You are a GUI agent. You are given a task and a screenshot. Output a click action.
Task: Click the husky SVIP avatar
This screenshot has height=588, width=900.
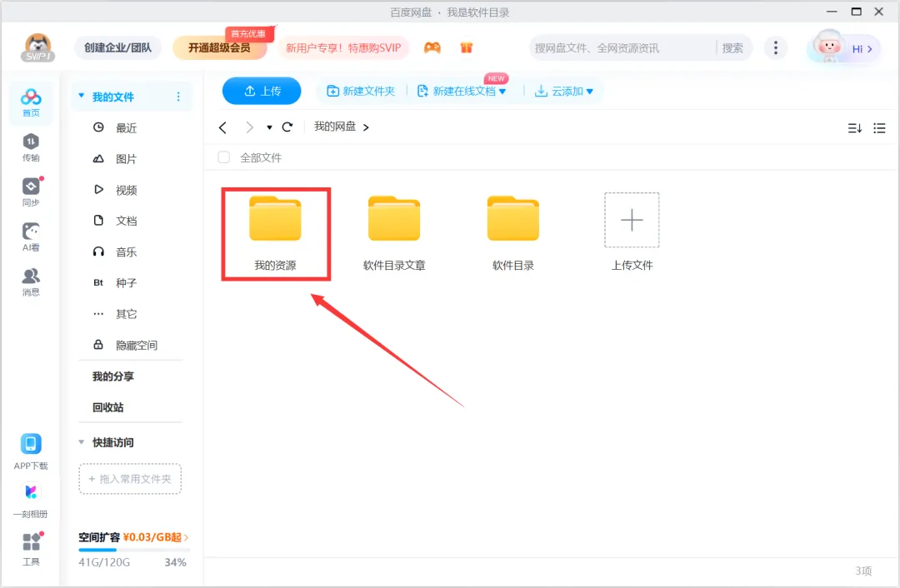pos(37,47)
